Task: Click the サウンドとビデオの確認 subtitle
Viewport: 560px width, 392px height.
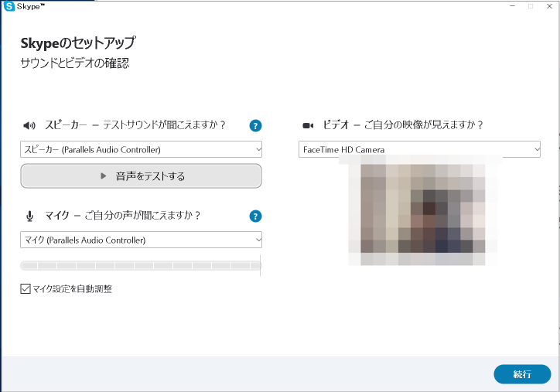Action: pyautogui.click(x=75, y=63)
